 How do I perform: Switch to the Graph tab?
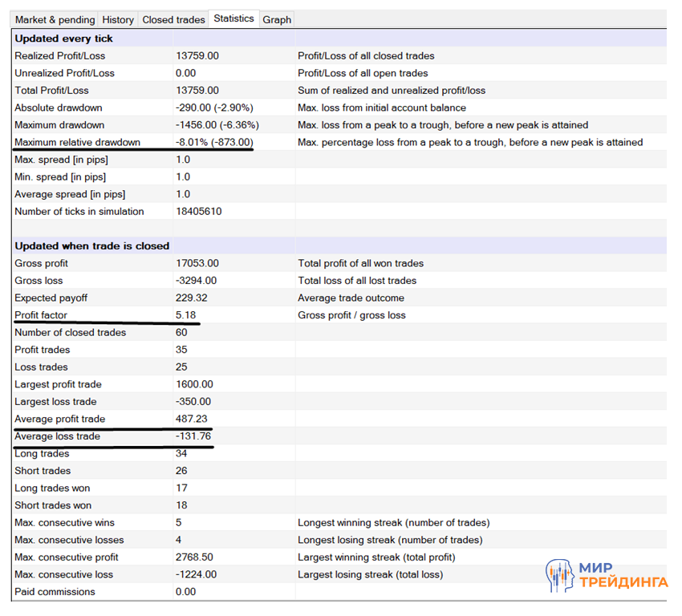(277, 19)
